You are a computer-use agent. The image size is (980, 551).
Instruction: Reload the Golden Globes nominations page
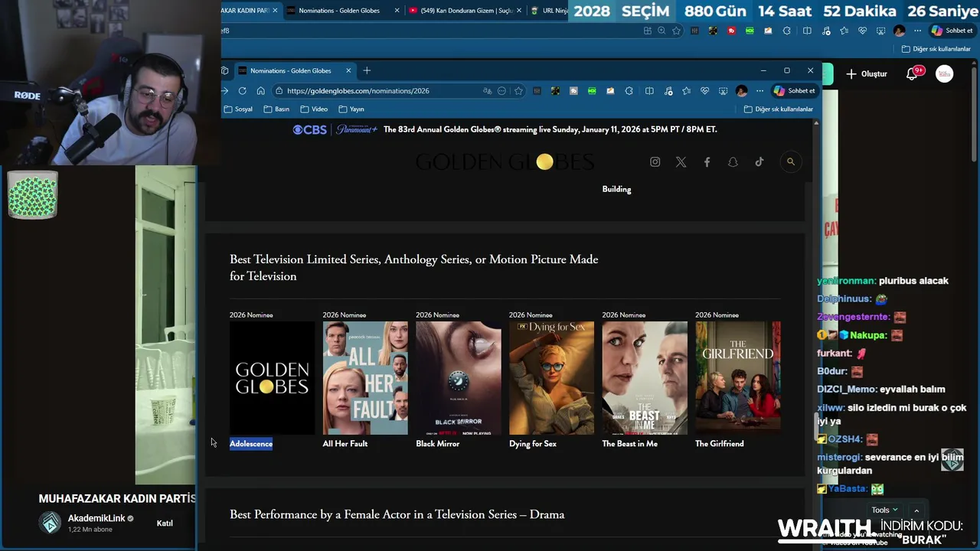click(x=242, y=90)
